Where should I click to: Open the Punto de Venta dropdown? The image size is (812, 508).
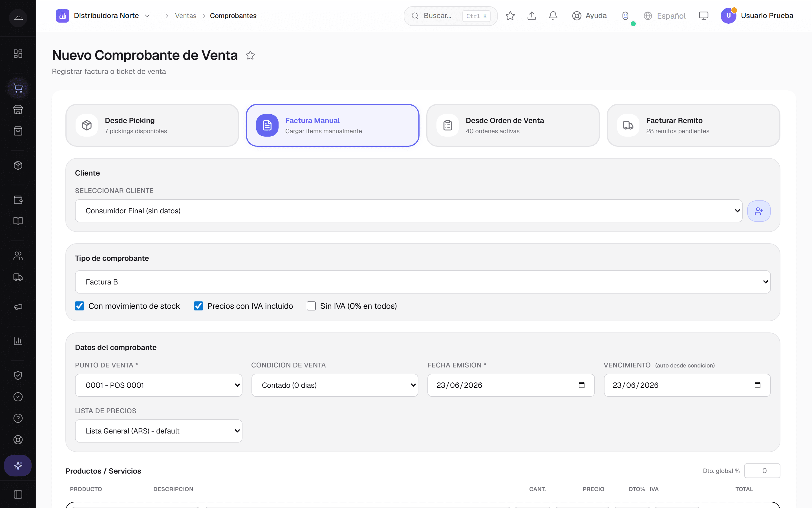[158, 385]
